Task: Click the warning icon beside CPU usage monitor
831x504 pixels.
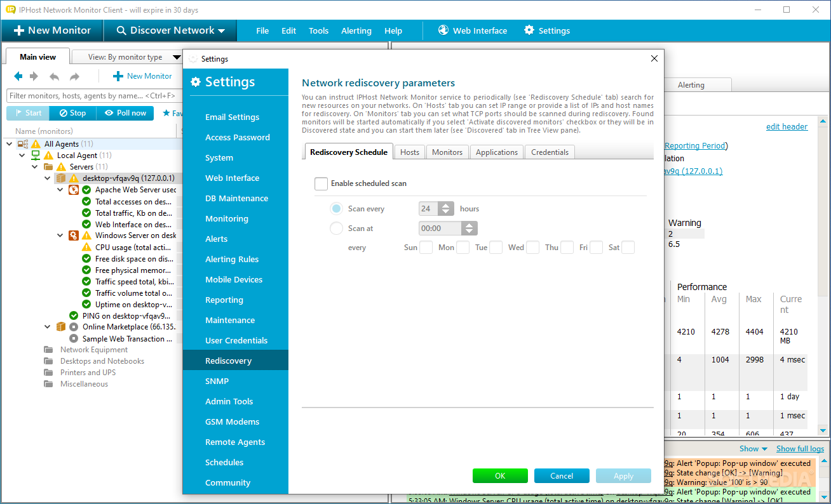Action: (86, 247)
